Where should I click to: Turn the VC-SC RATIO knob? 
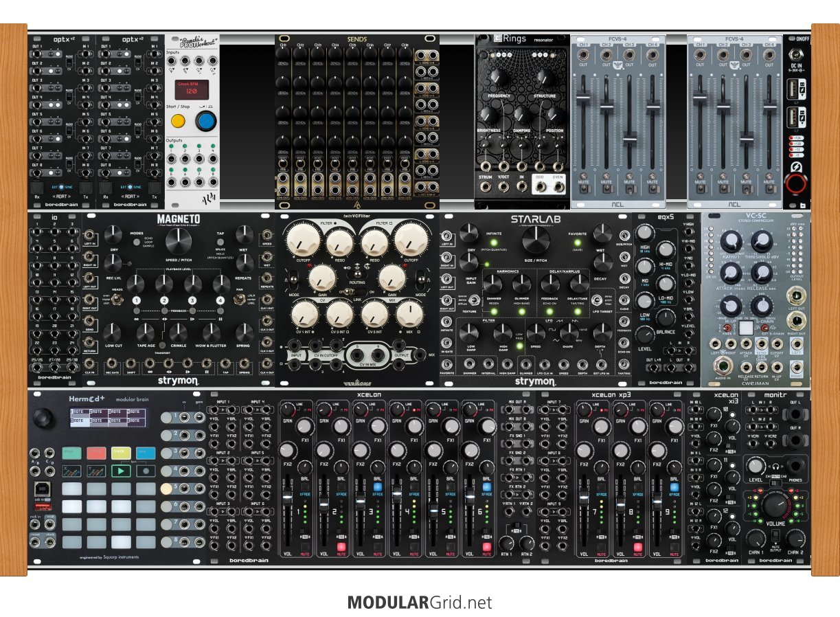(x=731, y=240)
